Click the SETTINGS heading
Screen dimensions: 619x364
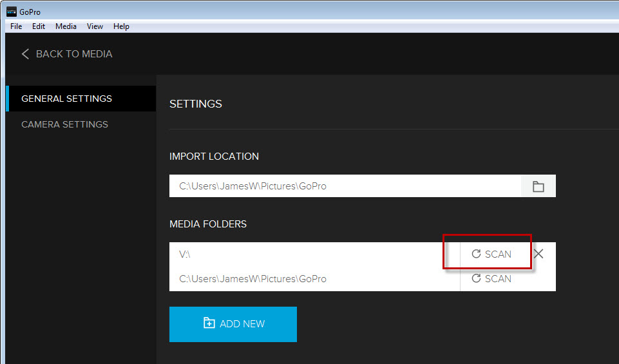pyautogui.click(x=195, y=104)
